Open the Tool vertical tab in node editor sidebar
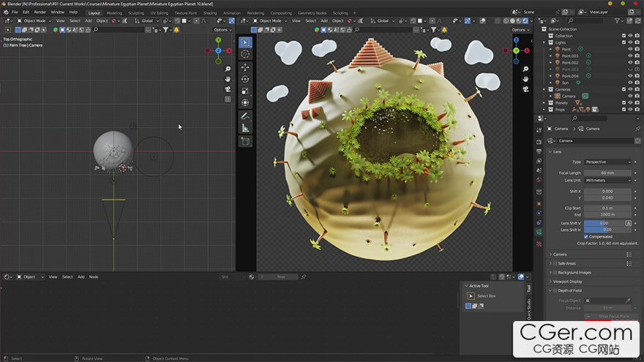The height and width of the screenshot is (362, 644). point(528,289)
